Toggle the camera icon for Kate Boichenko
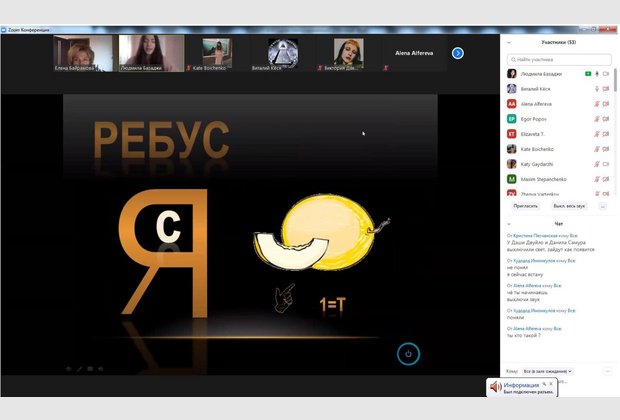The image size is (620, 420). [606, 148]
